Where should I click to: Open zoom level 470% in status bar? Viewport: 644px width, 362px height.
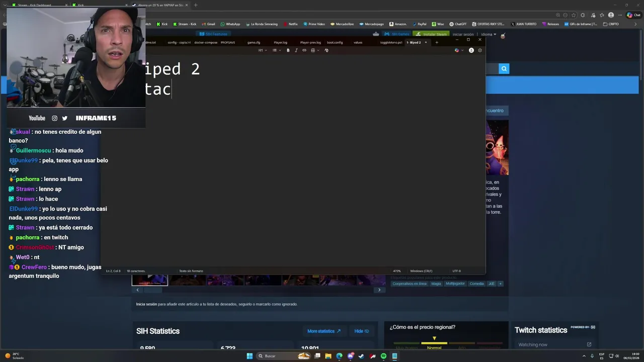397,271
